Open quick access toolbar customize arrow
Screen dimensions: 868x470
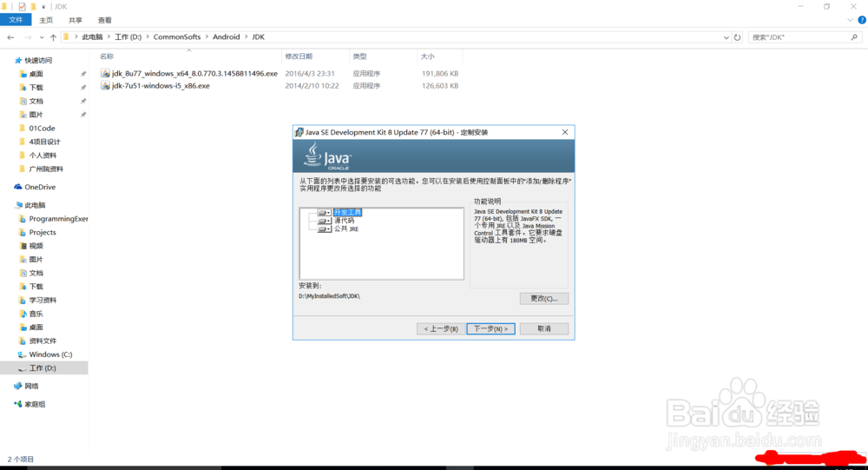pos(43,7)
